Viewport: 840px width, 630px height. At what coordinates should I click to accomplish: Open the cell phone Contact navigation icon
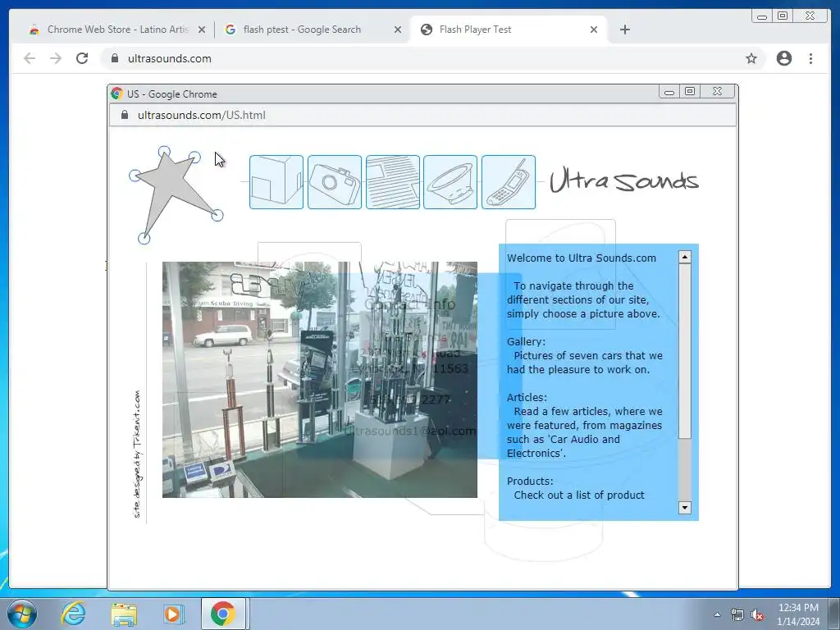pos(509,182)
